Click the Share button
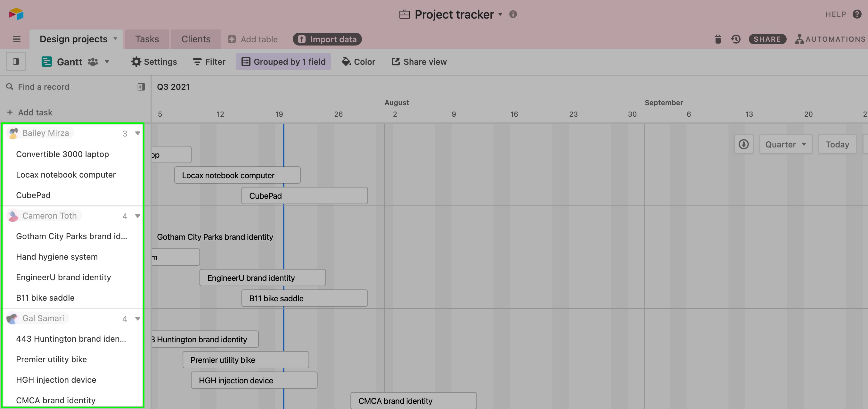Viewport: 868px width, 409px height. pyautogui.click(x=768, y=39)
